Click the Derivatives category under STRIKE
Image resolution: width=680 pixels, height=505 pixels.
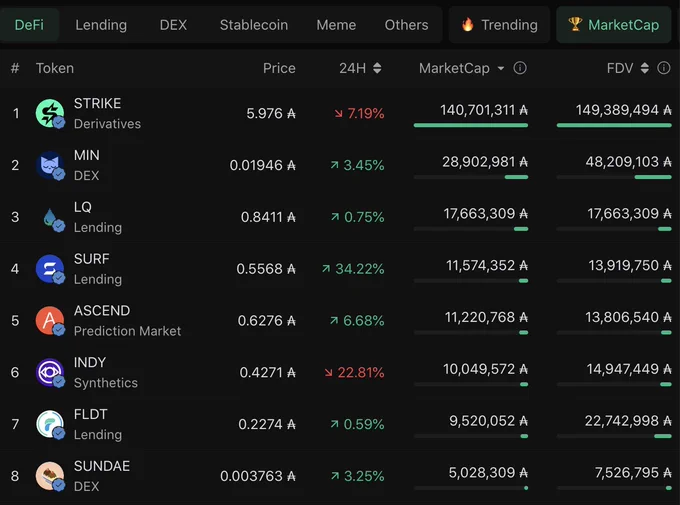coord(107,124)
